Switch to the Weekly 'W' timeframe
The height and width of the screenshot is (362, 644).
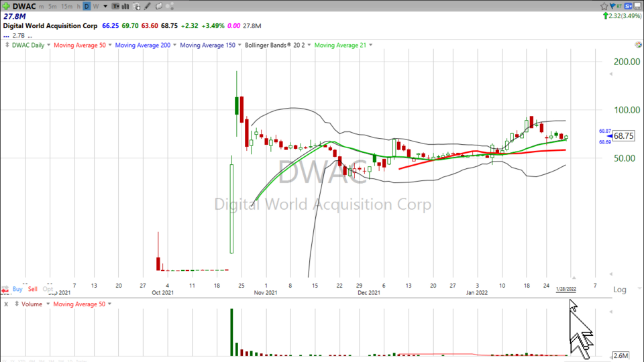pyautogui.click(x=96, y=7)
